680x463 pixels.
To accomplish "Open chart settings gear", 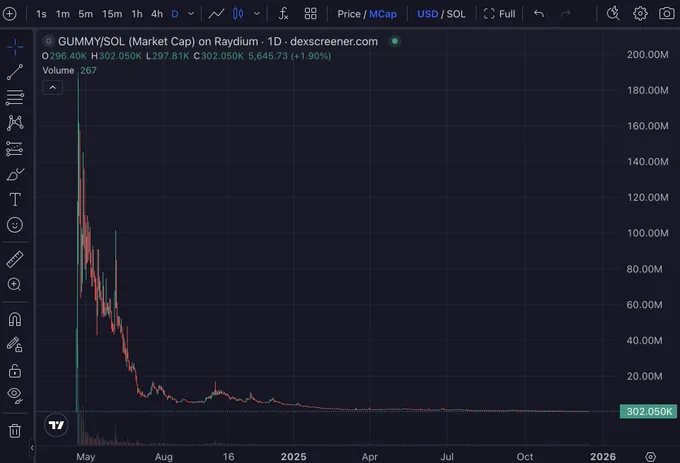I will (640, 14).
